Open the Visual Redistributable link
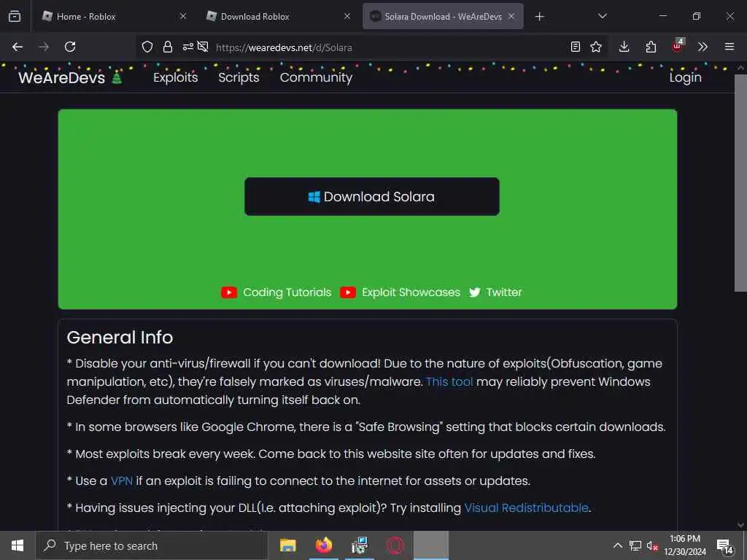 coord(527,508)
